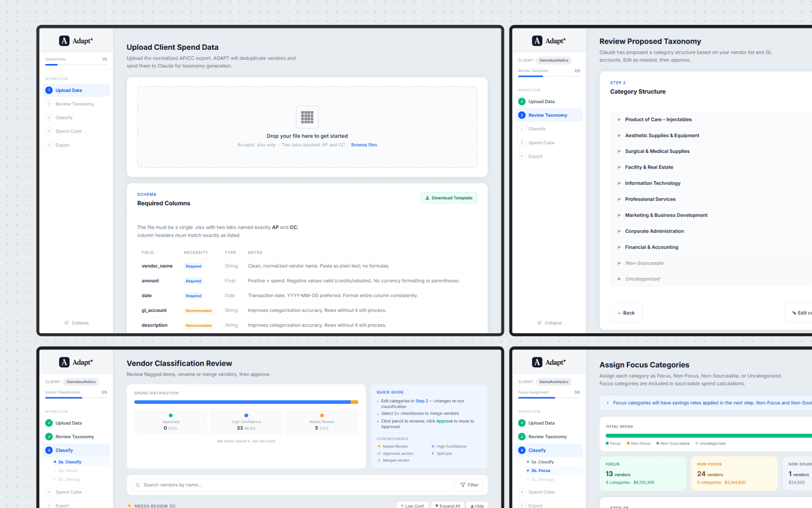
Task: Click the Search vendors by name field
Action: [292, 485]
